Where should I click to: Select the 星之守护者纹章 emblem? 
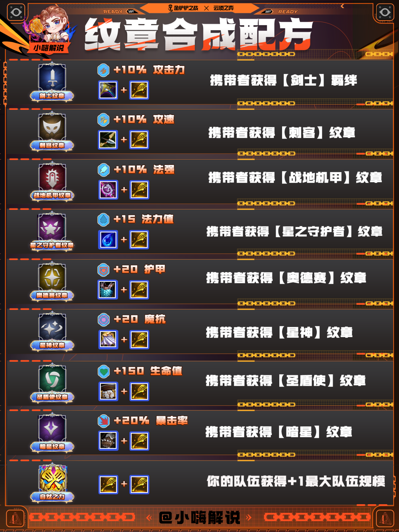(x=52, y=231)
